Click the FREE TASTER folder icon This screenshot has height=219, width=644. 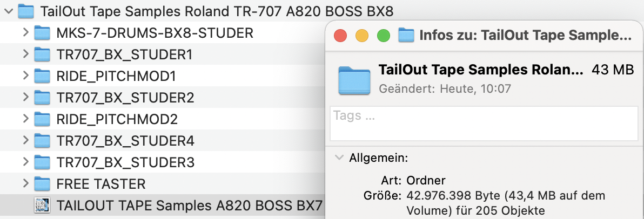42,184
